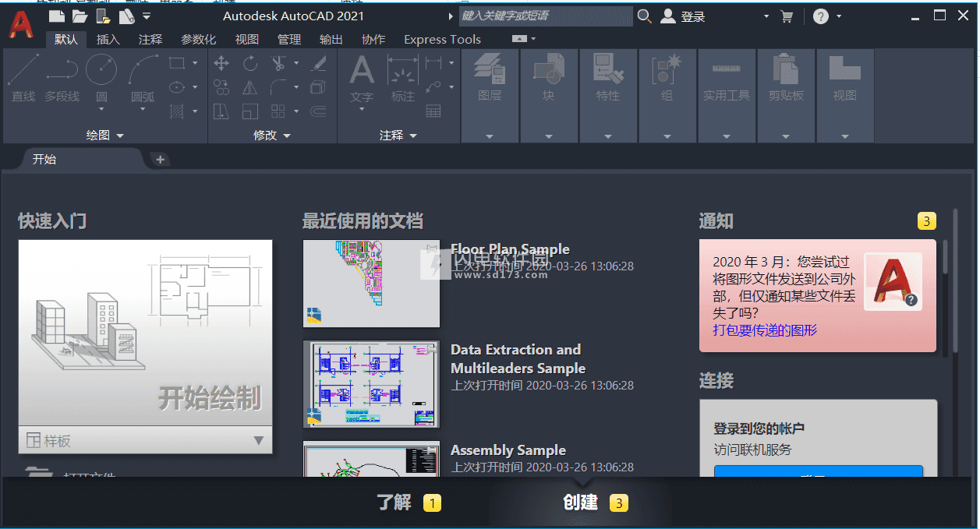Click the Help question mark icon

(820, 16)
